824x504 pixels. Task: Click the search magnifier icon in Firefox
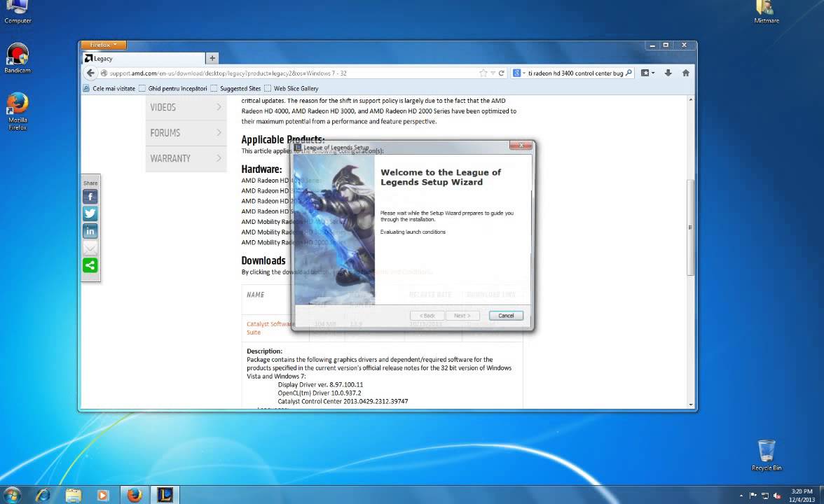pyautogui.click(x=629, y=73)
